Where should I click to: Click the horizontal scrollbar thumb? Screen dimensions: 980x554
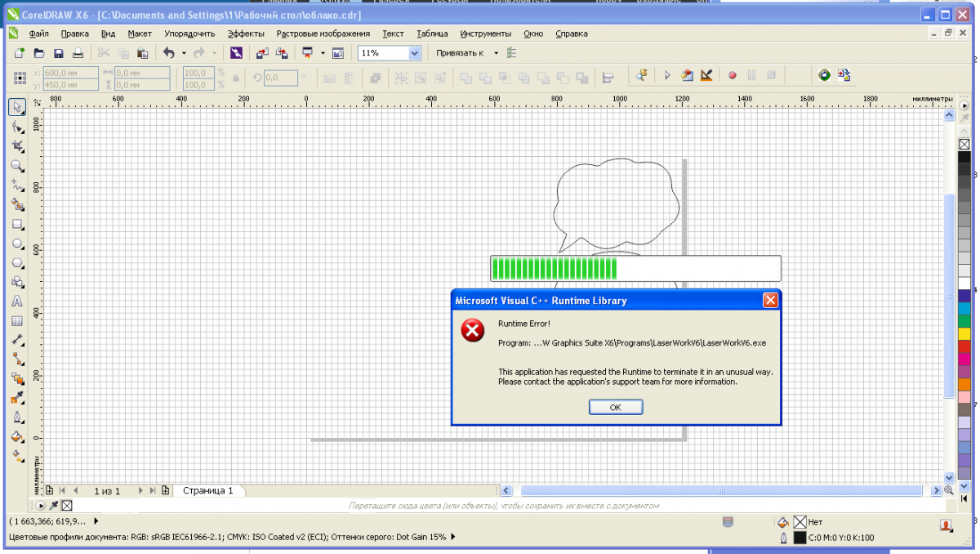point(720,491)
